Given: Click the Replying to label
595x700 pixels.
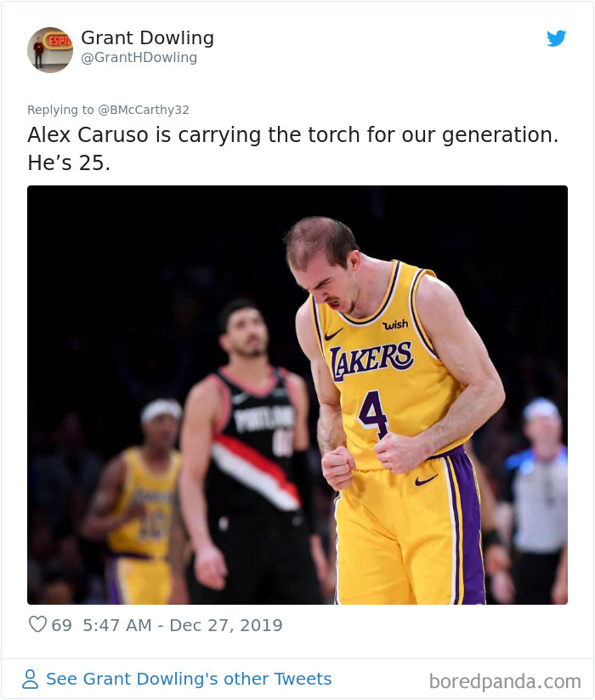Looking at the screenshot, I should 59,110.
